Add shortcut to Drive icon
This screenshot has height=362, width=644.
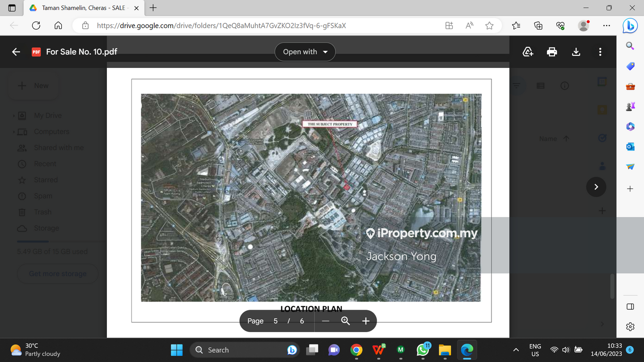point(528,52)
